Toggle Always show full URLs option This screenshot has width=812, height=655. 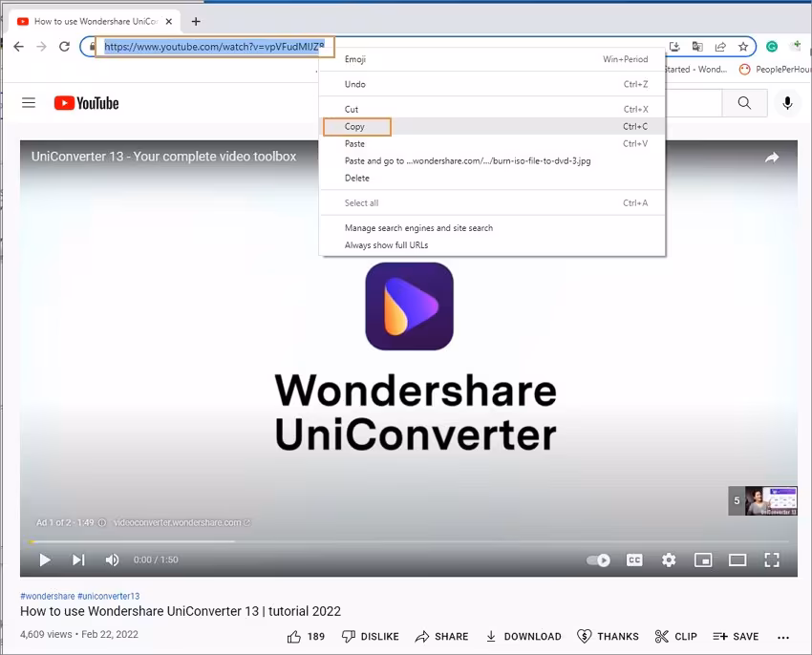pyautogui.click(x=492, y=245)
